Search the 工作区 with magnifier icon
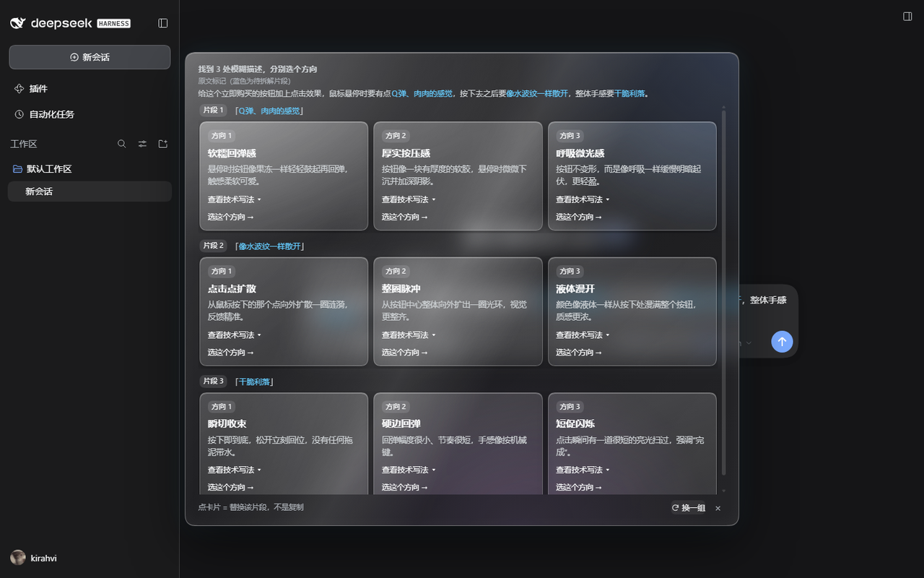The height and width of the screenshot is (578, 924). pos(121,144)
